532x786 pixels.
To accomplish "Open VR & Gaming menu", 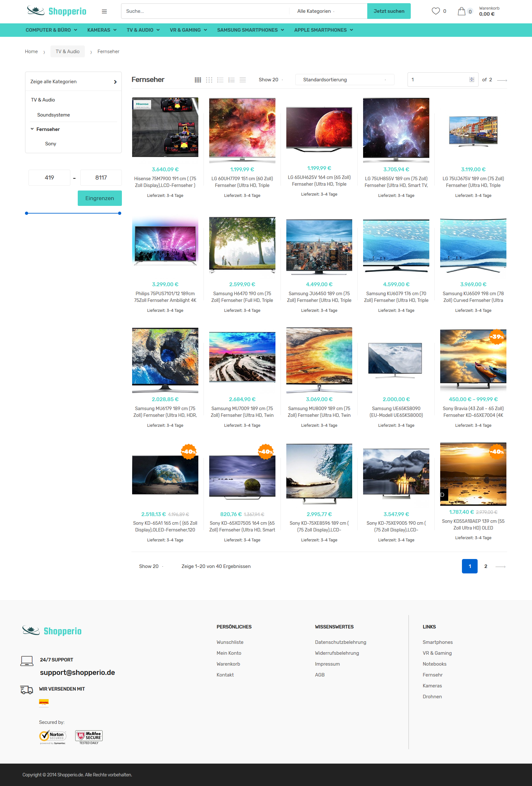I will point(188,30).
